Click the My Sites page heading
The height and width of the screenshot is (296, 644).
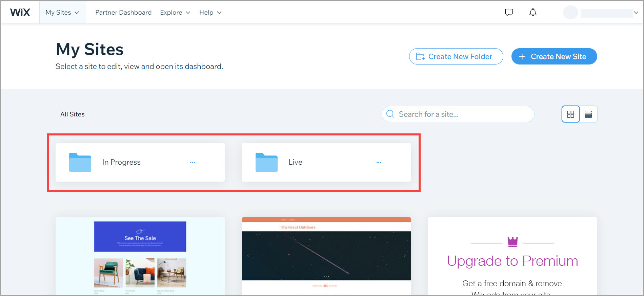(90, 50)
